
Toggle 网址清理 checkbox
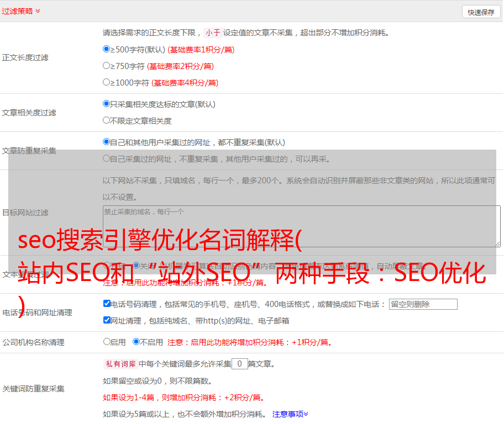[107, 320]
